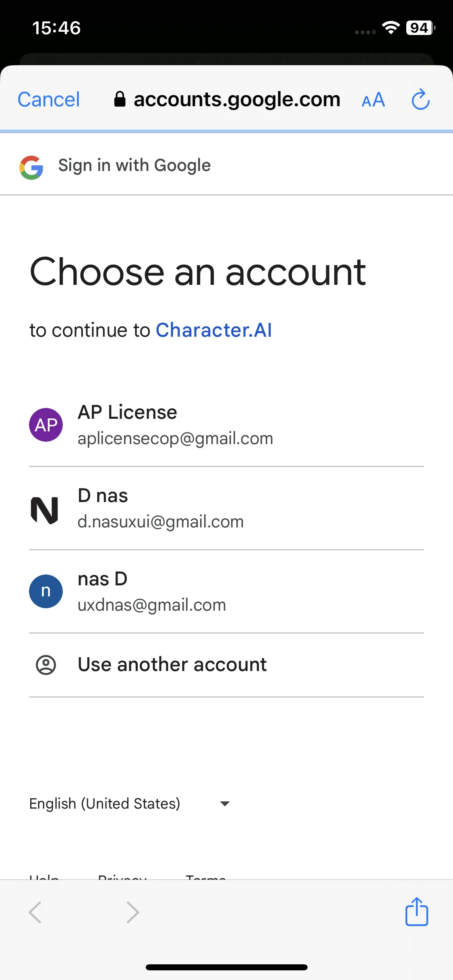Tap the blue n avatar circle

click(46, 591)
